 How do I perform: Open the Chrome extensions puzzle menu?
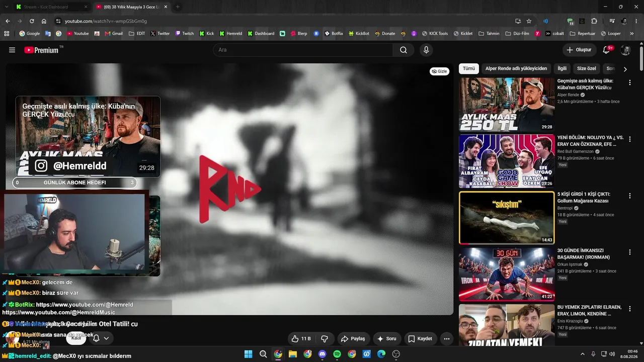click(x=594, y=21)
